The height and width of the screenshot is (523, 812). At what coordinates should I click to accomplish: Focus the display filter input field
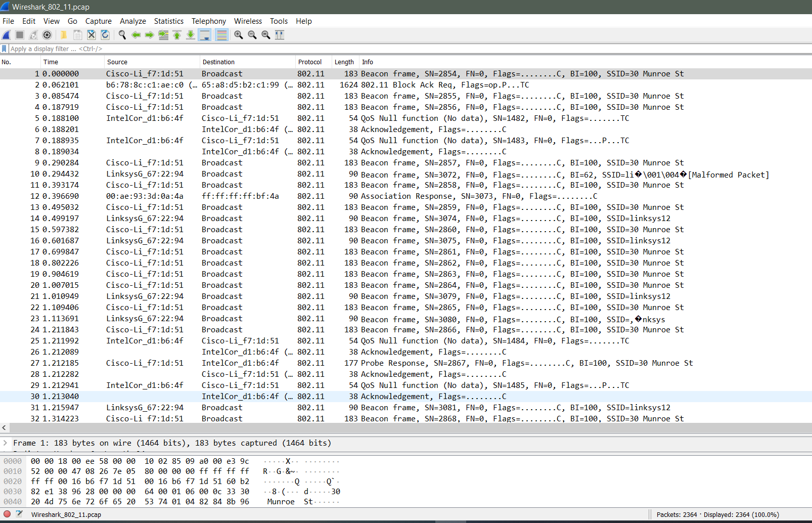[x=410, y=49]
